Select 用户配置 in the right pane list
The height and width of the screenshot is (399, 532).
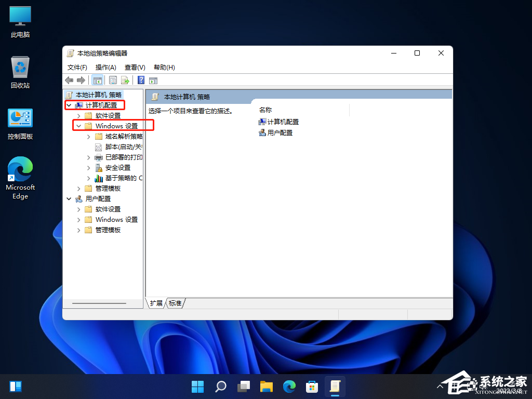coord(280,133)
